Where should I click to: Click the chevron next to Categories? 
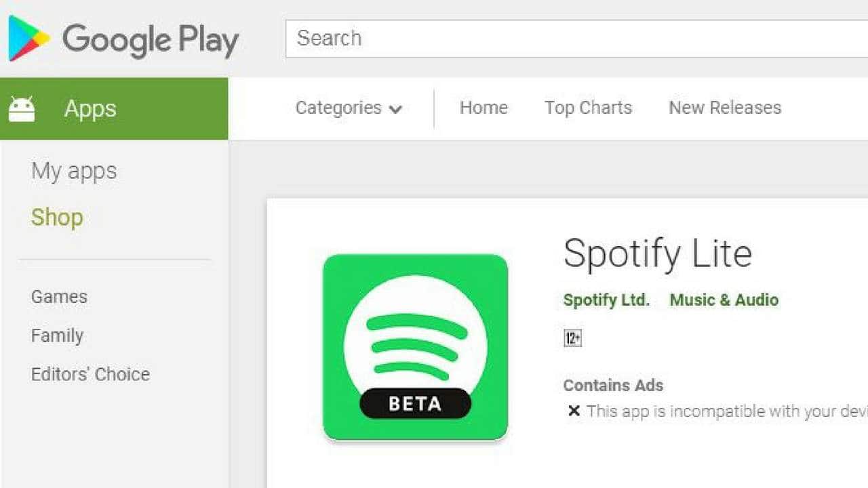click(x=397, y=108)
